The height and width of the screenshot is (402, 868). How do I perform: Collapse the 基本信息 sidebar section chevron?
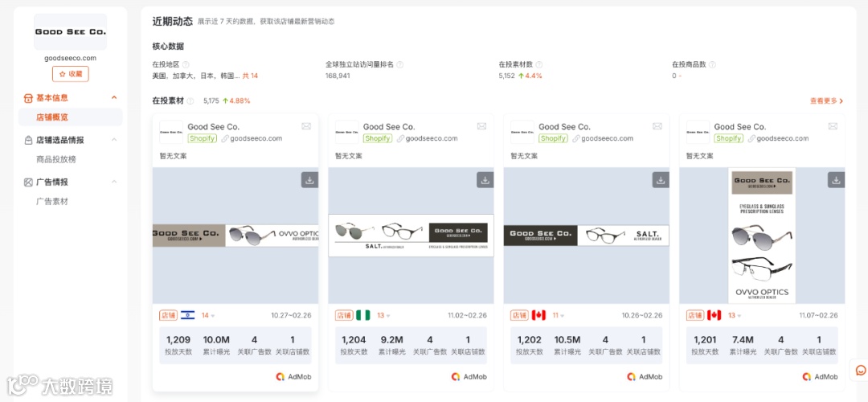pos(114,97)
